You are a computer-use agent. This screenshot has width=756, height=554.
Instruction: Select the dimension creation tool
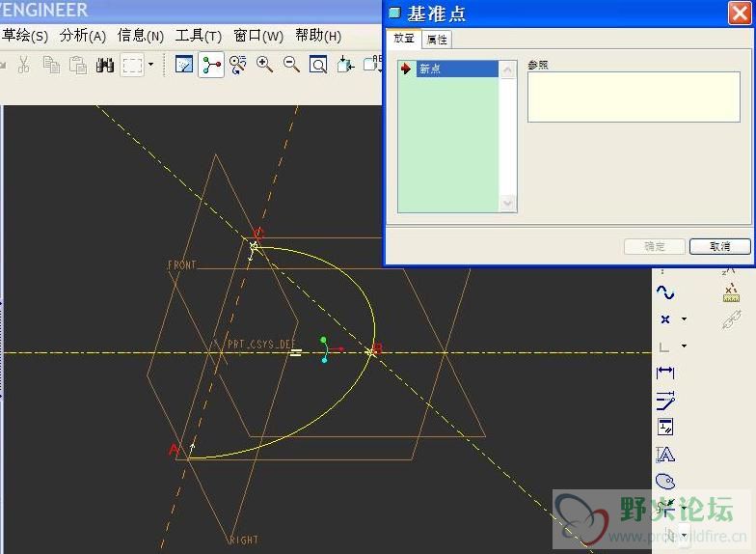click(665, 373)
